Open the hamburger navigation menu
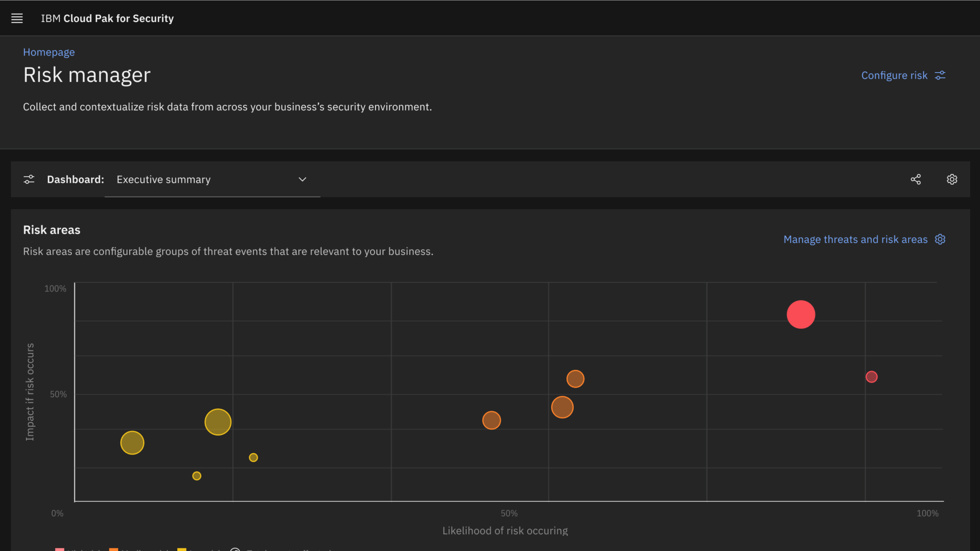Screen dimensions: 980x551 17,18
